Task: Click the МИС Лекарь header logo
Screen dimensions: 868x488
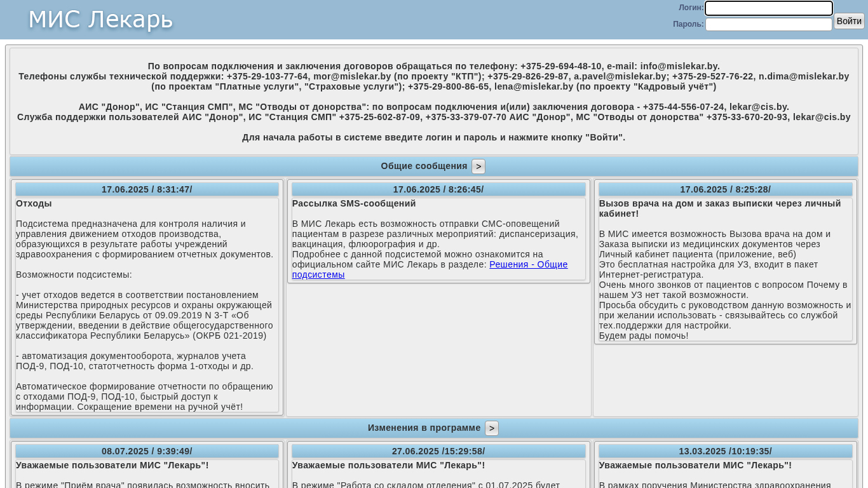Action: 100,20
